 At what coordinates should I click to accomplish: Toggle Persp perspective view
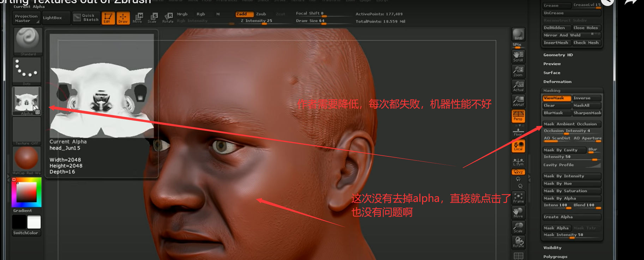point(518,116)
